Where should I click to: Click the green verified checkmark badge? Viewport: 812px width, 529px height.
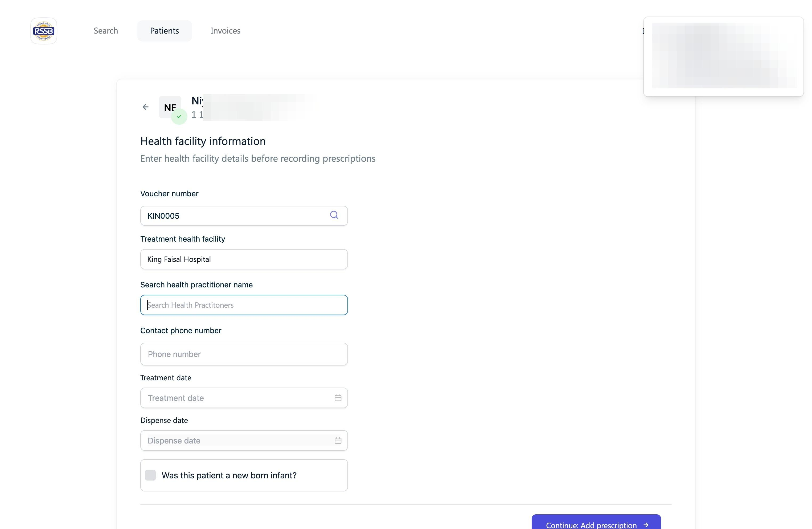pos(179,117)
